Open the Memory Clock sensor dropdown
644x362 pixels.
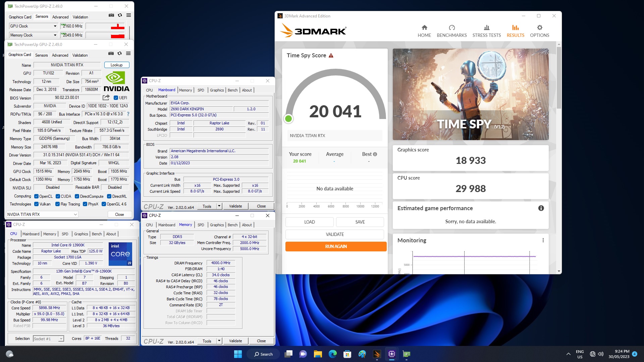(55, 35)
